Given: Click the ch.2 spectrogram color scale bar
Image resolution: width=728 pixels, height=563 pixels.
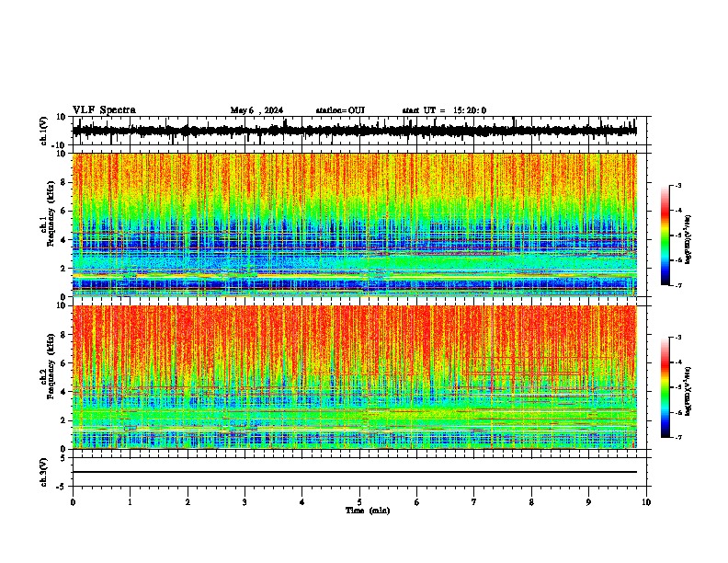Looking at the screenshot, I should tap(665, 387).
